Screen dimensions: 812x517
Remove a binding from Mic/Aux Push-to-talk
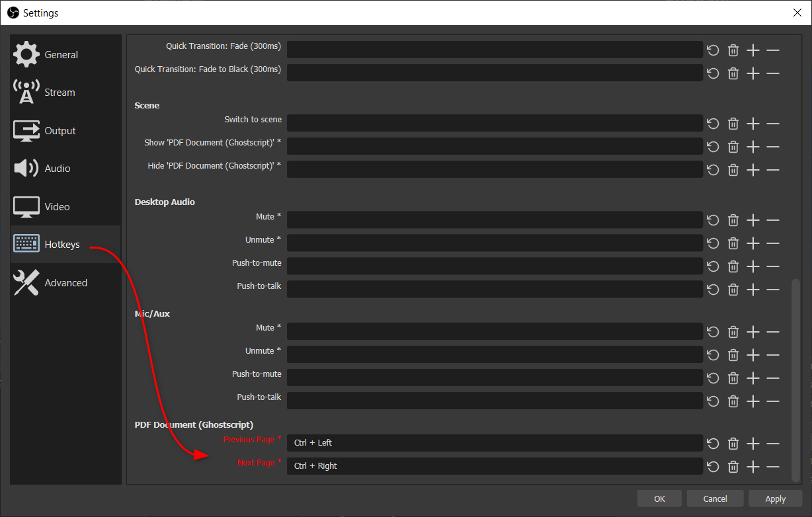773,401
